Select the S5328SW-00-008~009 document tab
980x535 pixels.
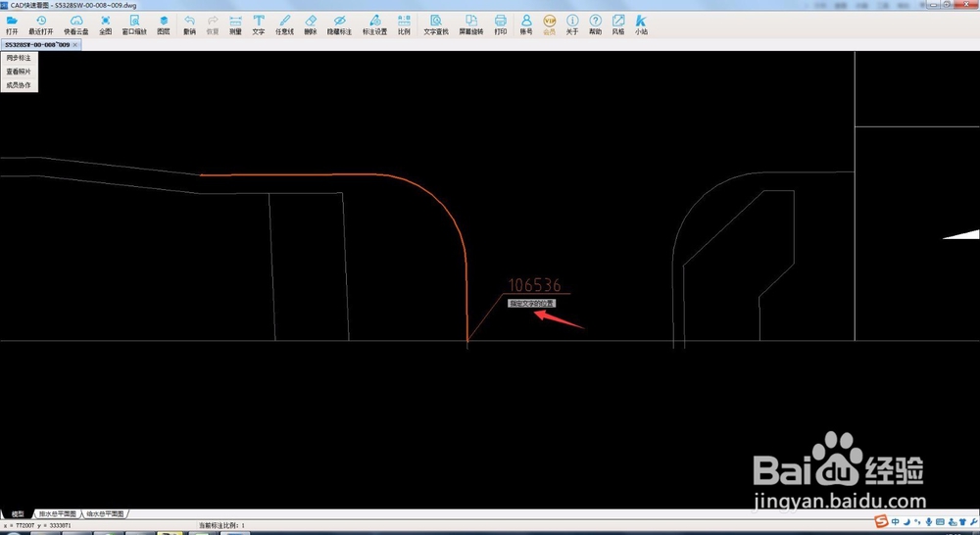tap(37, 45)
